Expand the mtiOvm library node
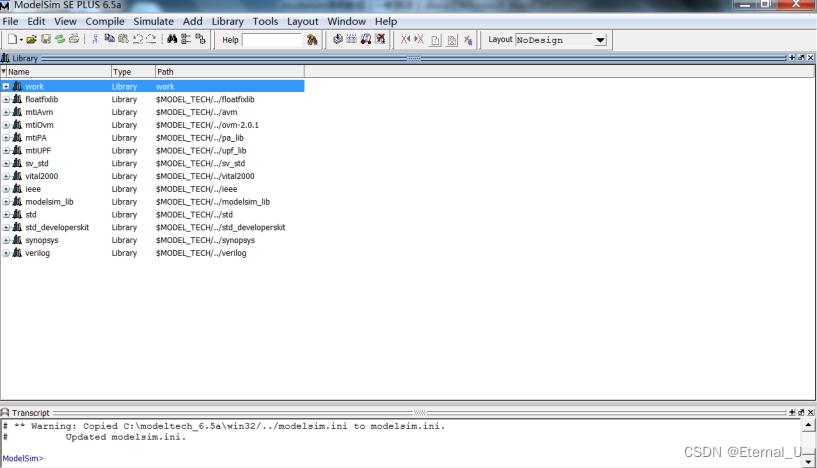 [x=6, y=125]
